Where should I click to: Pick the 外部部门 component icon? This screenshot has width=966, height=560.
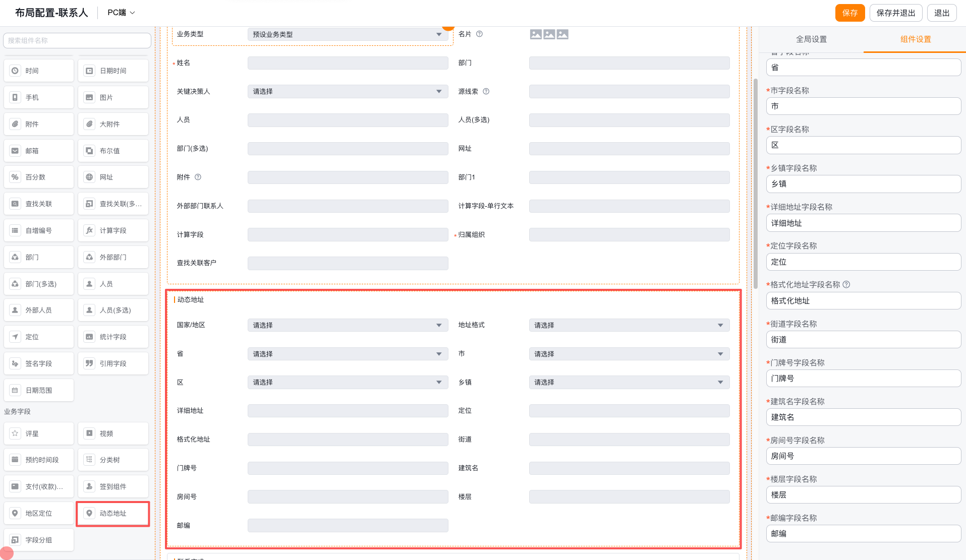coord(89,257)
